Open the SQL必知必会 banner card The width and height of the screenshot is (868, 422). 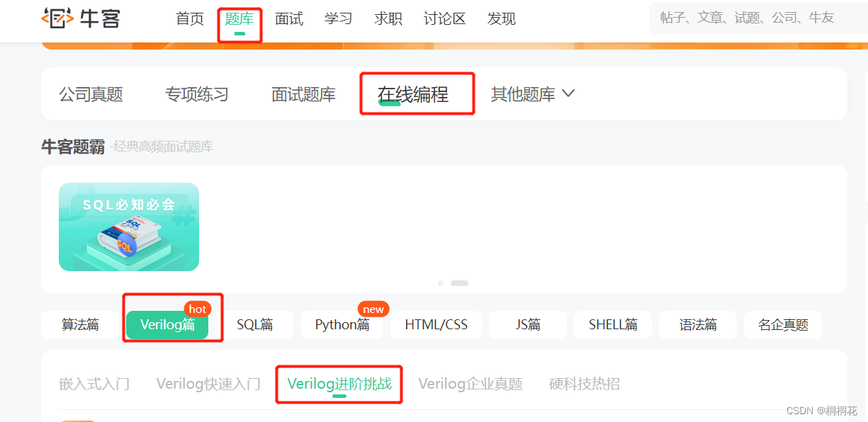pos(129,227)
